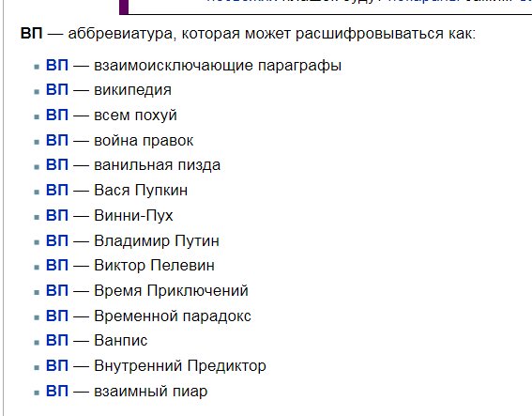
Task: Follow the ВП link for всем похуй
Action: (57, 116)
